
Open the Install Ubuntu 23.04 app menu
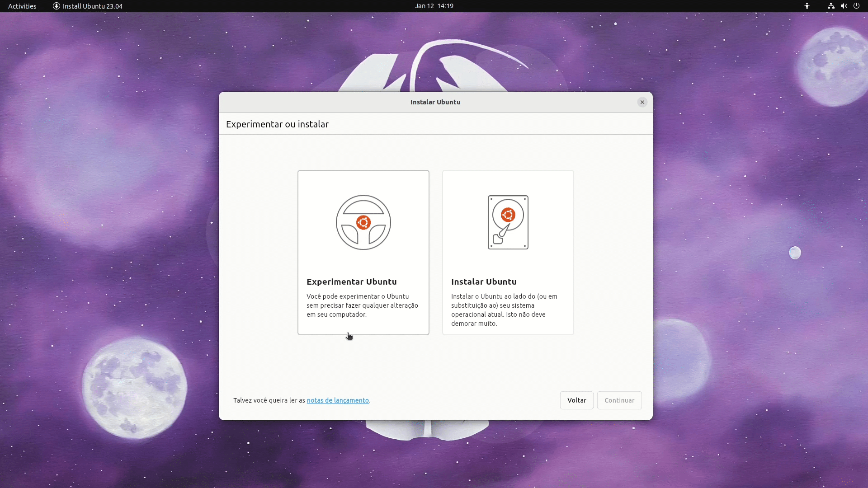coord(88,6)
